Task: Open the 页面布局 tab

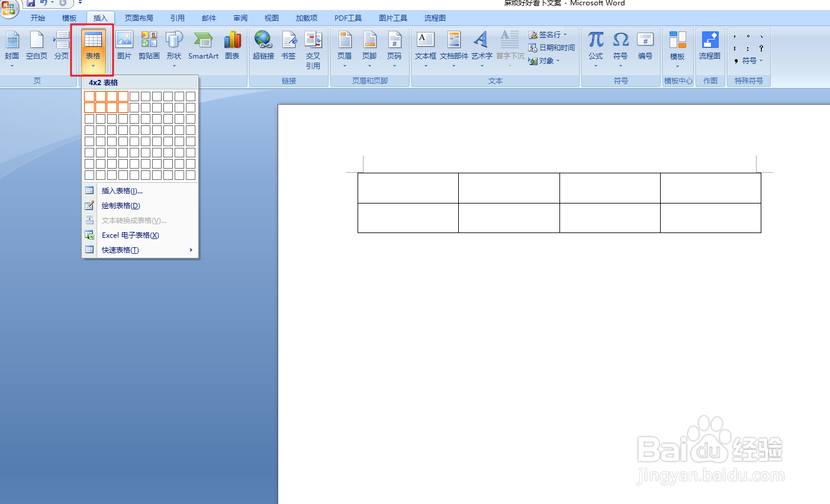Action: pyautogui.click(x=139, y=18)
